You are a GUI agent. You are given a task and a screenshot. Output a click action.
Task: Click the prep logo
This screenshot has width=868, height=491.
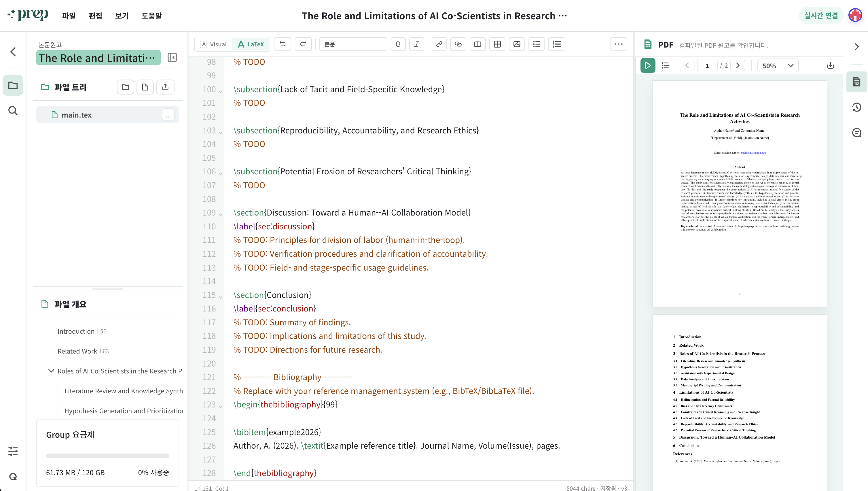[x=28, y=15]
